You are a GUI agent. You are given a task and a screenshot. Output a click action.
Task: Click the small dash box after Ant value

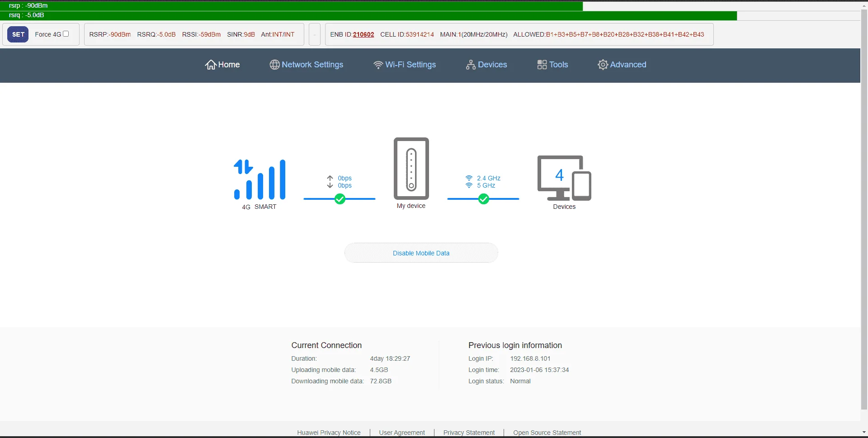tap(315, 34)
